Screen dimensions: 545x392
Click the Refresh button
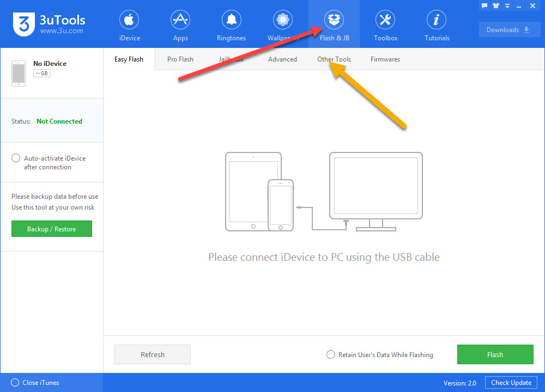(153, 354)
